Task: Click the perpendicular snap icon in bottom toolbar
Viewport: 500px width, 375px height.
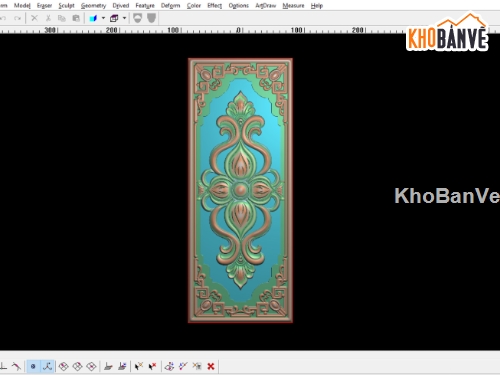Action: 3,366
